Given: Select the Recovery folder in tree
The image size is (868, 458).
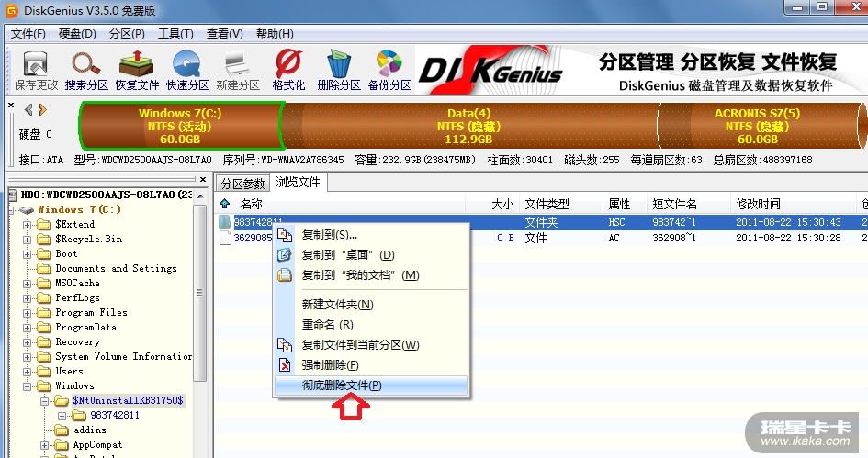Looking at the screenshot, I should point(77,341).
